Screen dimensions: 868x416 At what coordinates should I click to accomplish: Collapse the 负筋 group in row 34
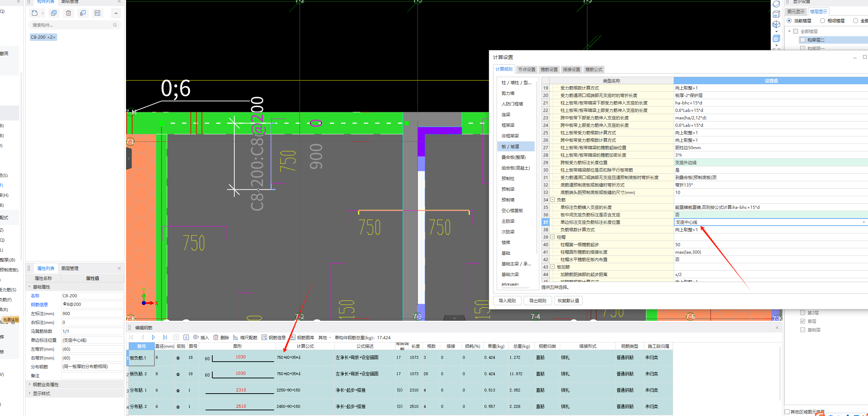[x=552, y=200]
